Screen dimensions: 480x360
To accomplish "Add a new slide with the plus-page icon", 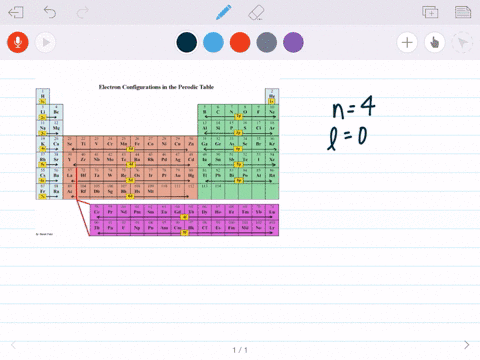I will [x=430, y=12].
